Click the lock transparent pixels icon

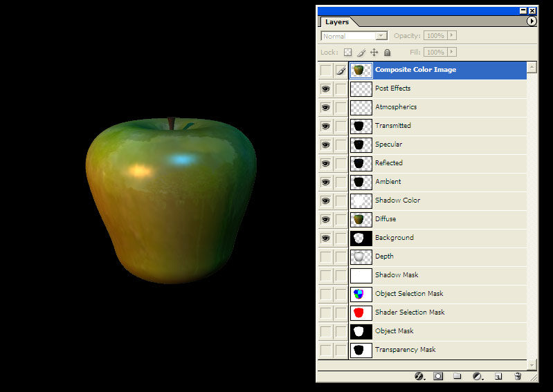click(x=348, y=53)
